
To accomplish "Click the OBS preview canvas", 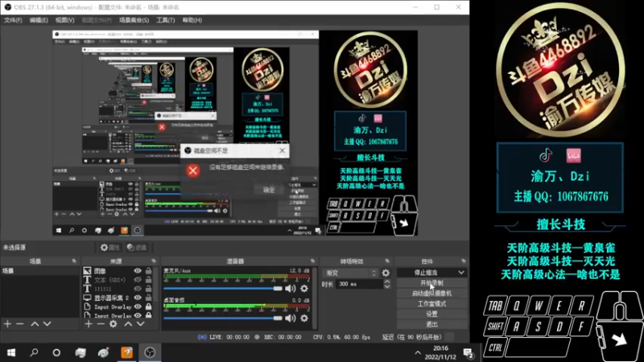I will tap(235, 133).
